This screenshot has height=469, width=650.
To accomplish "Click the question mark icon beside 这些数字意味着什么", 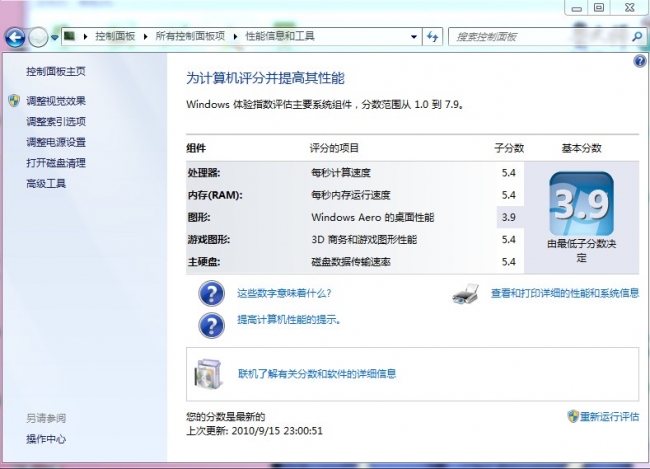I will 211,294.
